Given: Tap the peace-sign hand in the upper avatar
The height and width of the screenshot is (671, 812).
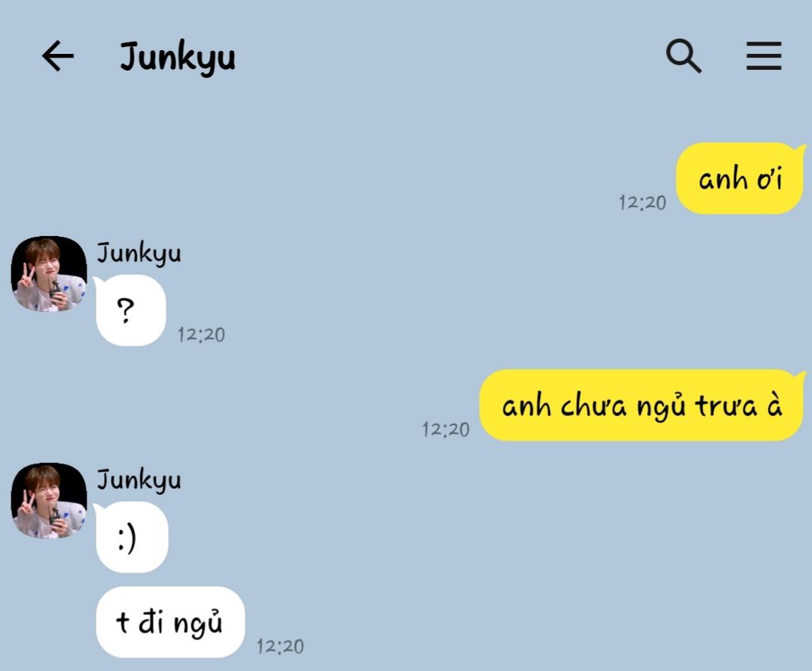Looking at the screenshot, I should coord(26,277).
